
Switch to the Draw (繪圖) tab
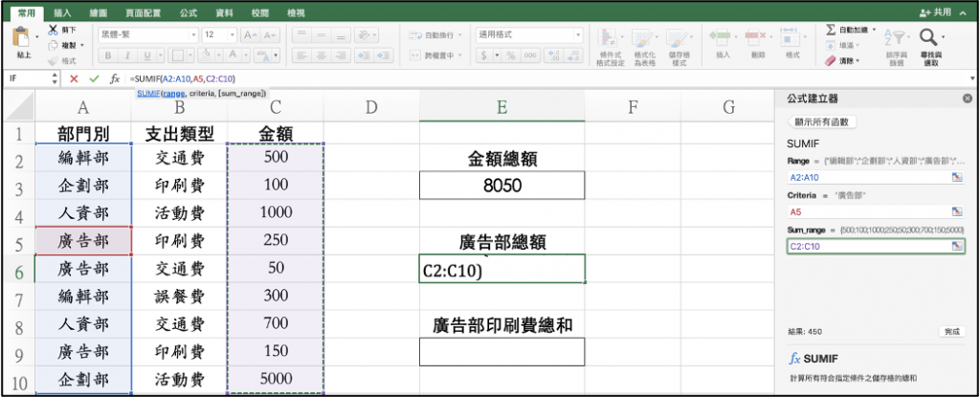point(99,12)
